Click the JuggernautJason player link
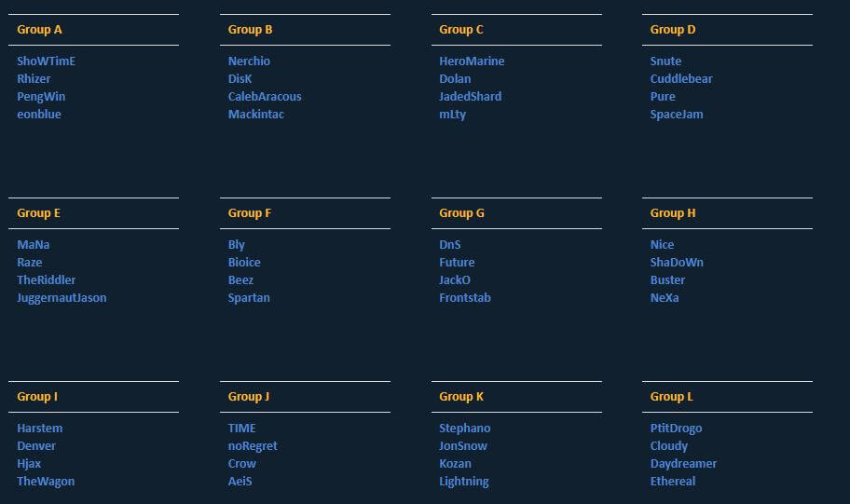The width and height of the screenshot is (850, 504). [x=62, y=298]
